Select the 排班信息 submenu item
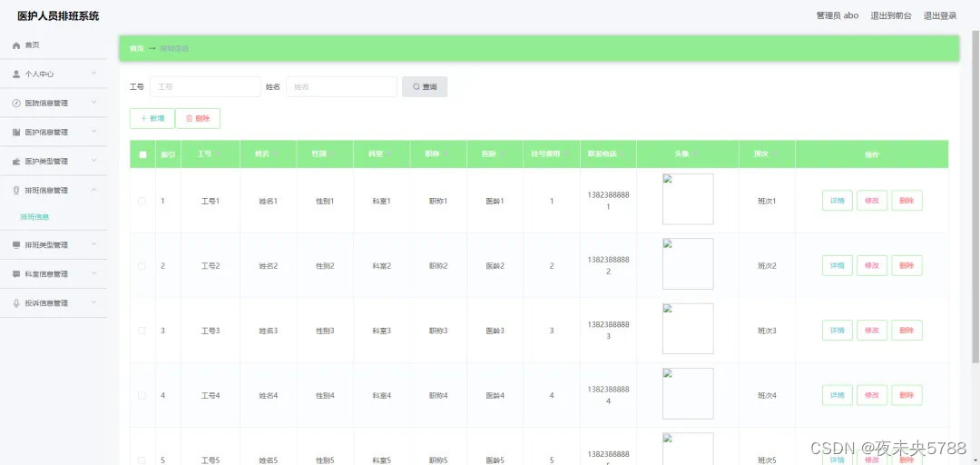The width and height of the screenshot is (980, 465). (x=34, y=217)
